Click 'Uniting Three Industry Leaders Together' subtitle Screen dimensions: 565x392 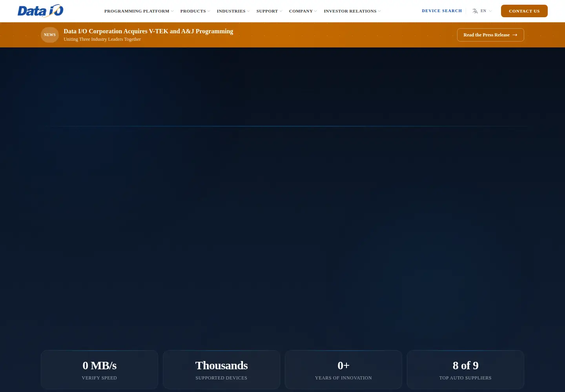coord(102,39)
